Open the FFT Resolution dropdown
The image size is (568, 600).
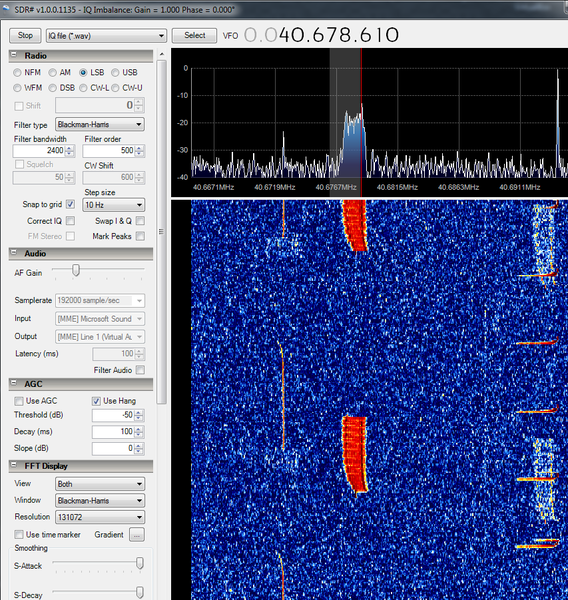pos(100,517)
